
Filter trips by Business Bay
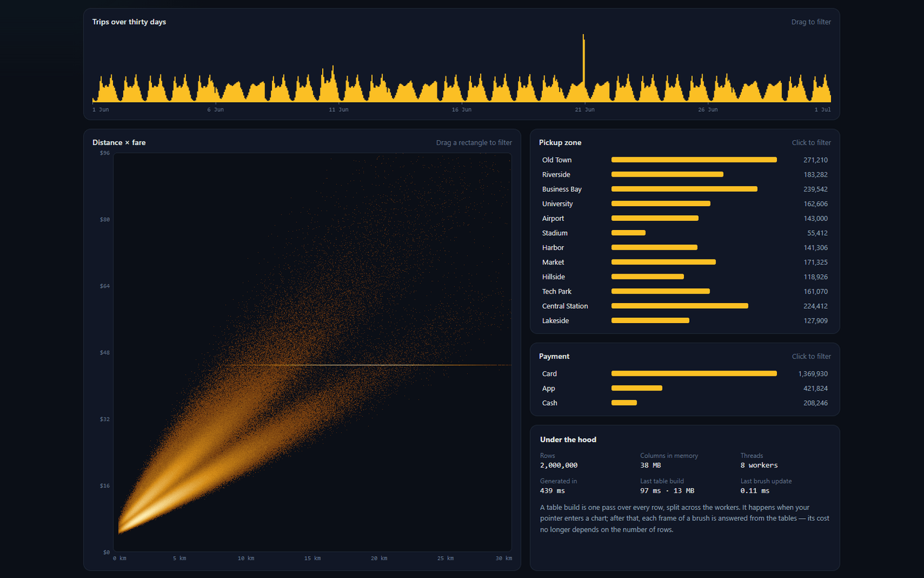click(685, 189)
